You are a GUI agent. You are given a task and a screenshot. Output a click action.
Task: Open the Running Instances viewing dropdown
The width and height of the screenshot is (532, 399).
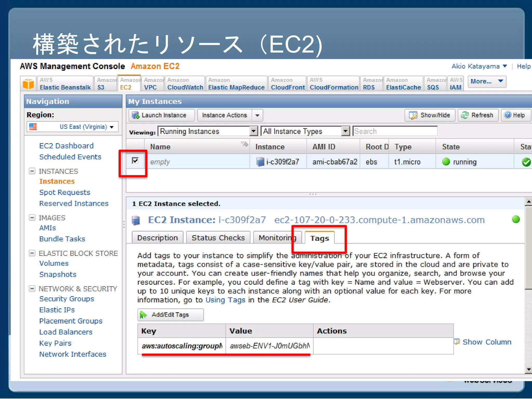click(x=208, y=131)
